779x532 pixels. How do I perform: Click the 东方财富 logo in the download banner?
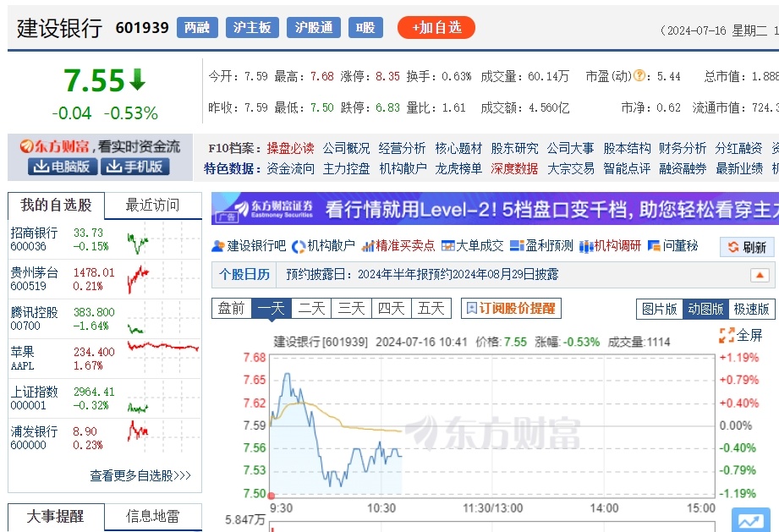pyautogui.click(x=55, y=146)
